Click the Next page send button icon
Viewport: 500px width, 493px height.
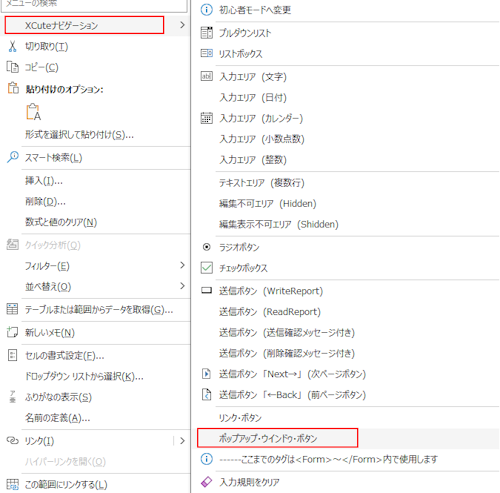point(206,374)
